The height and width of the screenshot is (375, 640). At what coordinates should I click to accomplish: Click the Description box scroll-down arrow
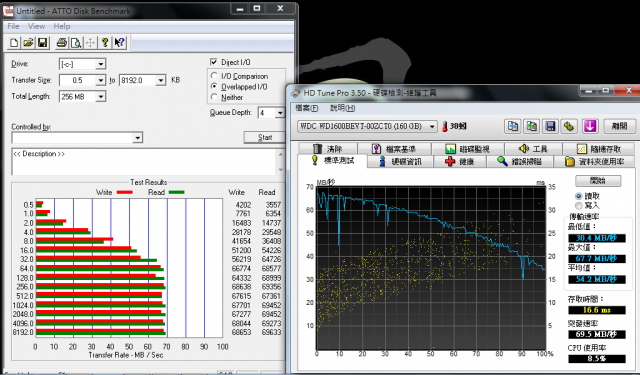coord(280,170)
